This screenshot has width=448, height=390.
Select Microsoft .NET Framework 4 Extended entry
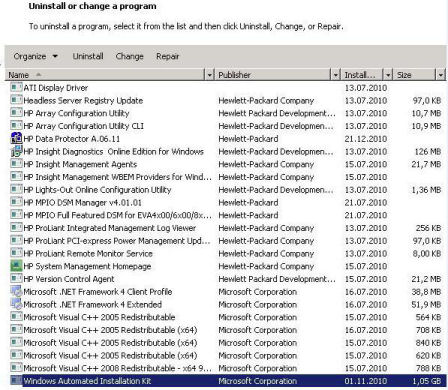tap(92, 304)
